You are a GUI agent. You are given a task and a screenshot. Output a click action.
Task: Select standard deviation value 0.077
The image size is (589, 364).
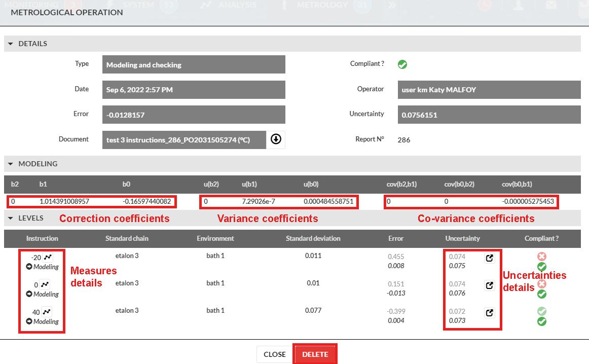[x=313, y=310]
